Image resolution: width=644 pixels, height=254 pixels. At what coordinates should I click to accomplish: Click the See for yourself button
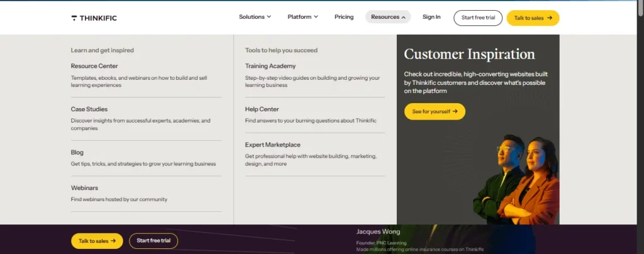(x=435, y=111)
